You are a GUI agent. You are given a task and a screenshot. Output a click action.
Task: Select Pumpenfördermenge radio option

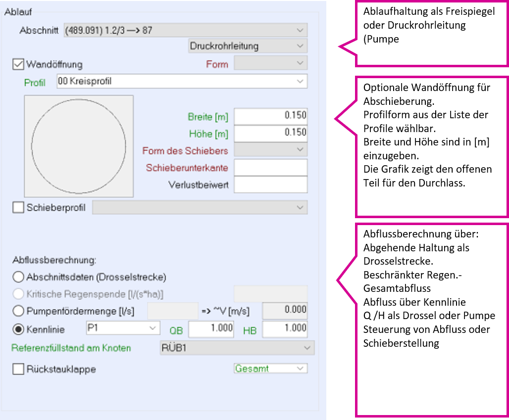(18, 311)
